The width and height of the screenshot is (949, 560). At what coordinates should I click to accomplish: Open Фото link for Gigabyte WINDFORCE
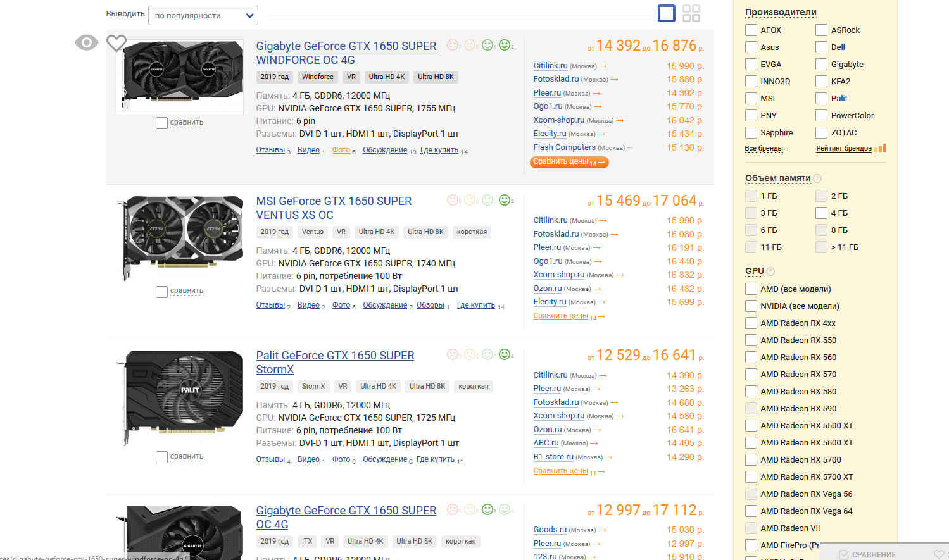341,150
